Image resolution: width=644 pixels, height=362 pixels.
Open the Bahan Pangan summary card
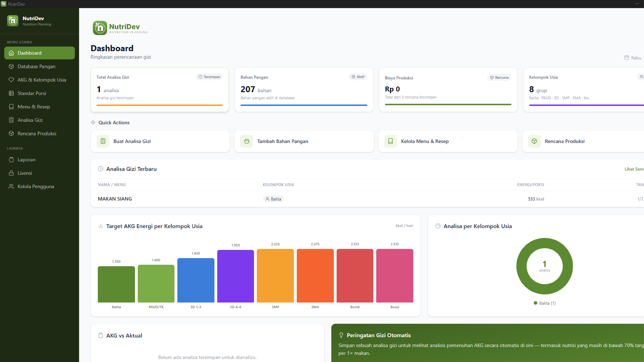pyautogui.click(x=304, y=90)
